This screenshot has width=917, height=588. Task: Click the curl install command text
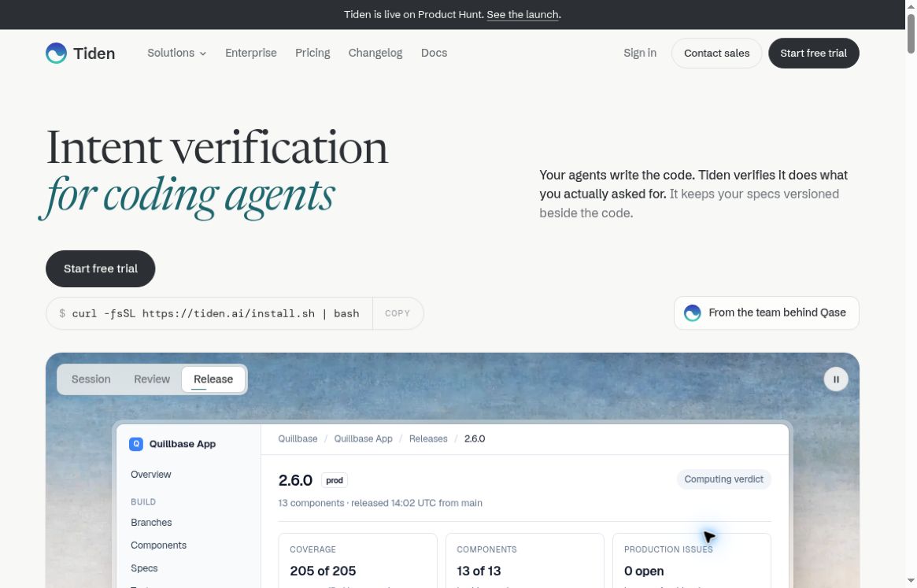[215, 313]
